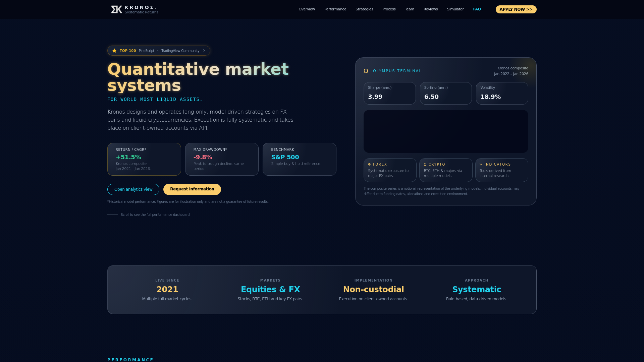
Task: Expand the Top 100 badge chevron
Action: (x=204, y=51)
